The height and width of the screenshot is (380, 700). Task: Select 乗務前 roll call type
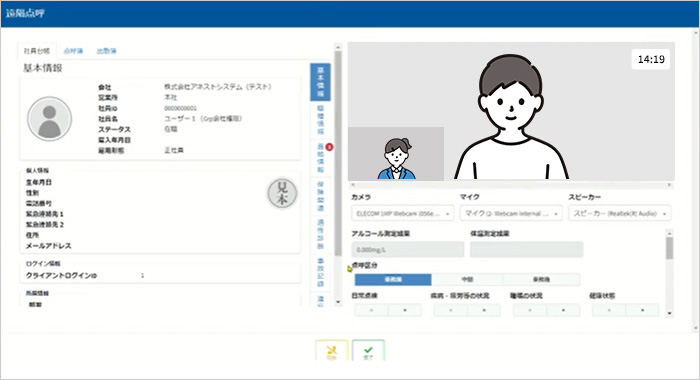(x=393, y=280)
